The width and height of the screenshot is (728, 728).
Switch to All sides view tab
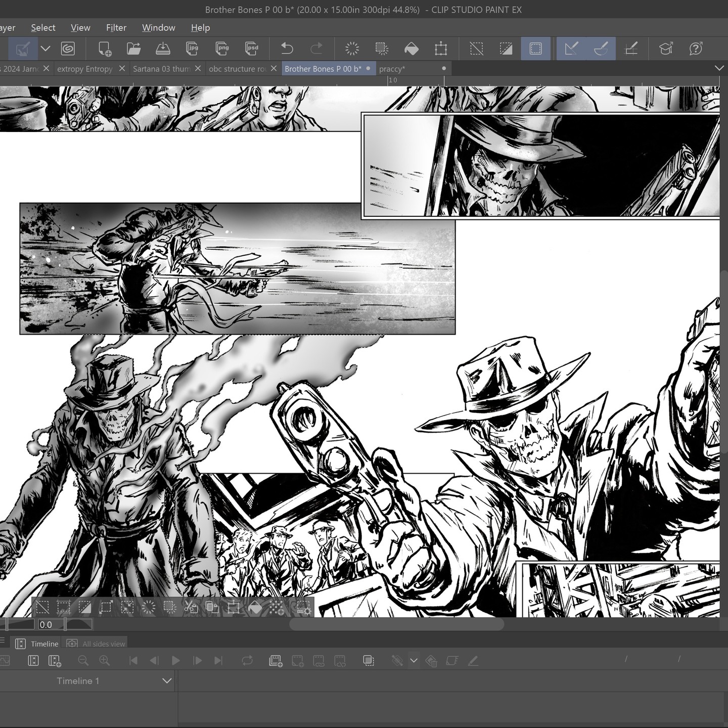pos(103,644)
